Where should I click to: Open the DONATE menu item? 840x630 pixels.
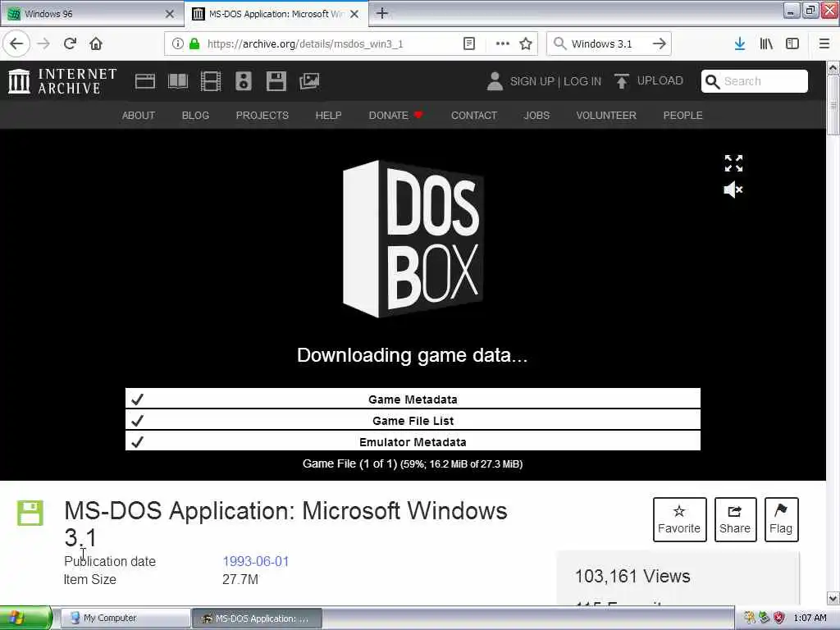tap(395, 116)
